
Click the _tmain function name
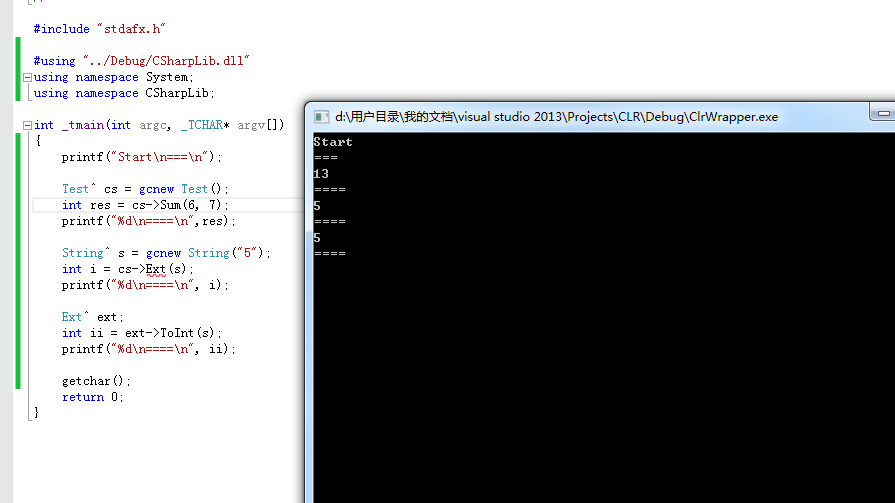tap(83, 125)
